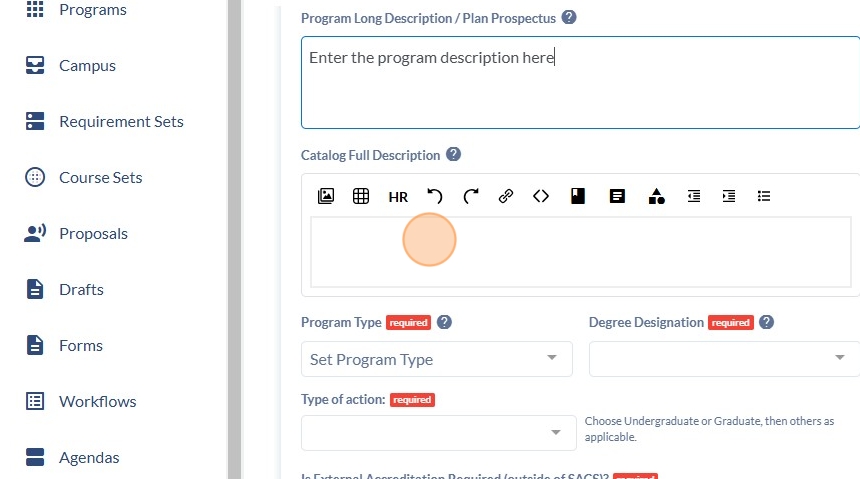This screenshot has width=860, height=479.
Task: Toggle bulleted list in the editor toolbar
Action: pos(764,196)
